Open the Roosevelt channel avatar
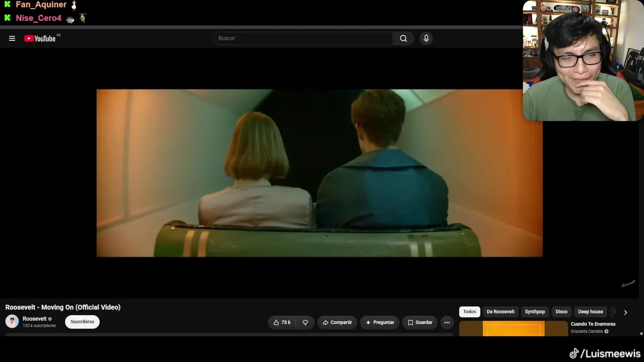Viewport: 644px width, 362px height. pos(12,322)
